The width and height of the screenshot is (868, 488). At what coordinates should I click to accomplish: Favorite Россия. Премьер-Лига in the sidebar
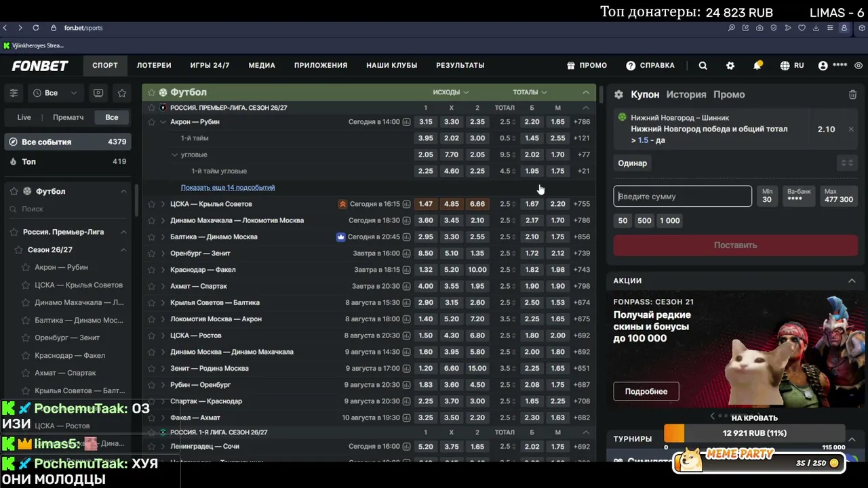[14, 232]
